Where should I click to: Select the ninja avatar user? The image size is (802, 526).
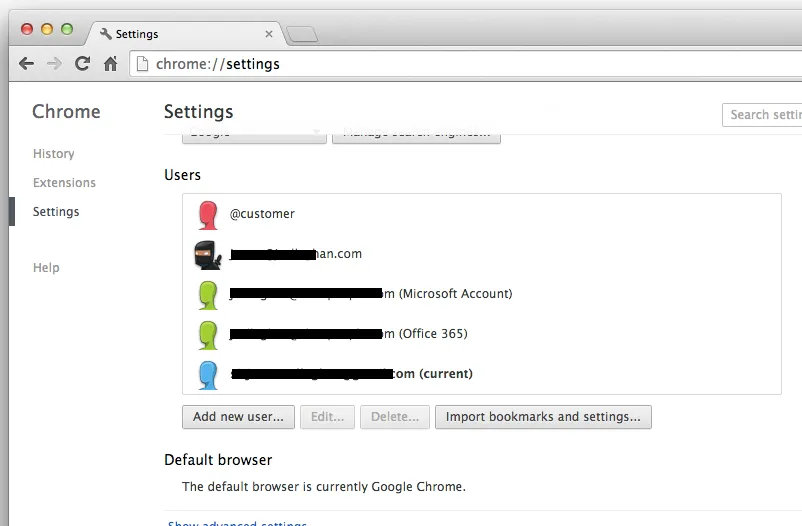pyautogui.click(x=208, y=255)
